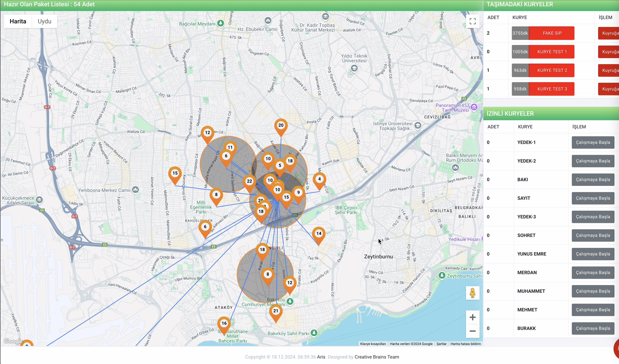Click the Bağcılar Meydanı park icon
Screen dimensions: 619x364
click(x=221, y=23)
